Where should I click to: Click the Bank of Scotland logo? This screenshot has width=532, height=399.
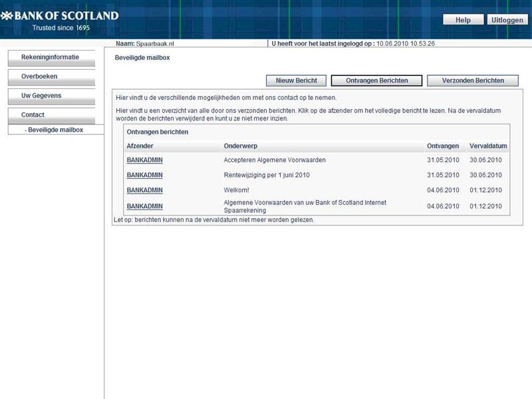coord(60,16)
